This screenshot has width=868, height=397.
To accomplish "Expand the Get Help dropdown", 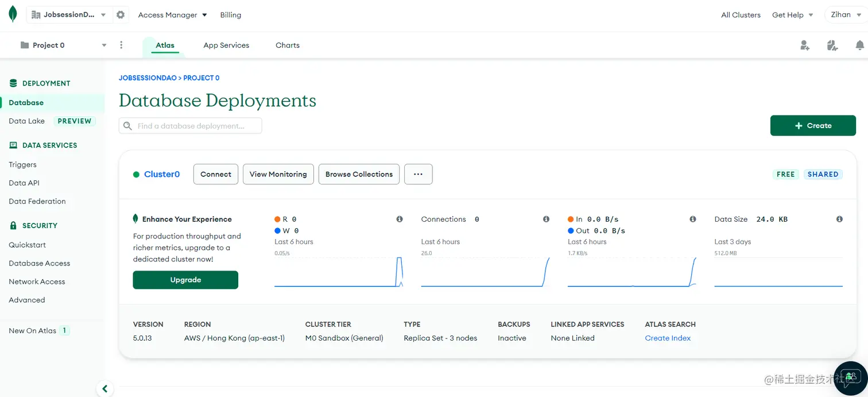I will click(792, 15).
